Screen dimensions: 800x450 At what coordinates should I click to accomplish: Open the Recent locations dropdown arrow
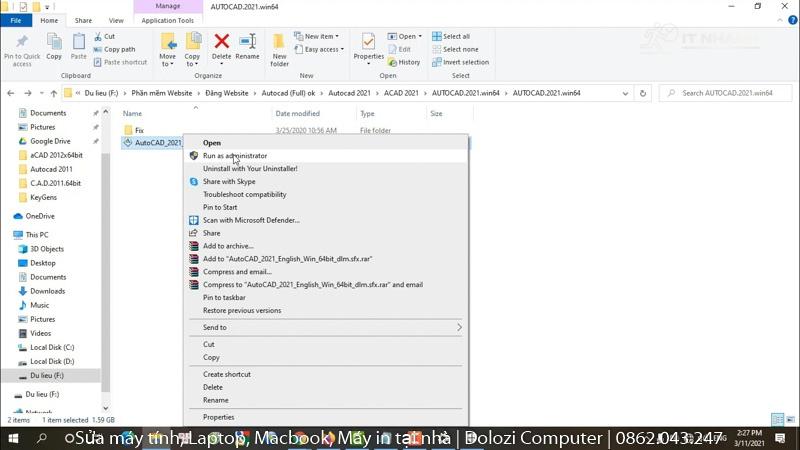coord(41,94)
